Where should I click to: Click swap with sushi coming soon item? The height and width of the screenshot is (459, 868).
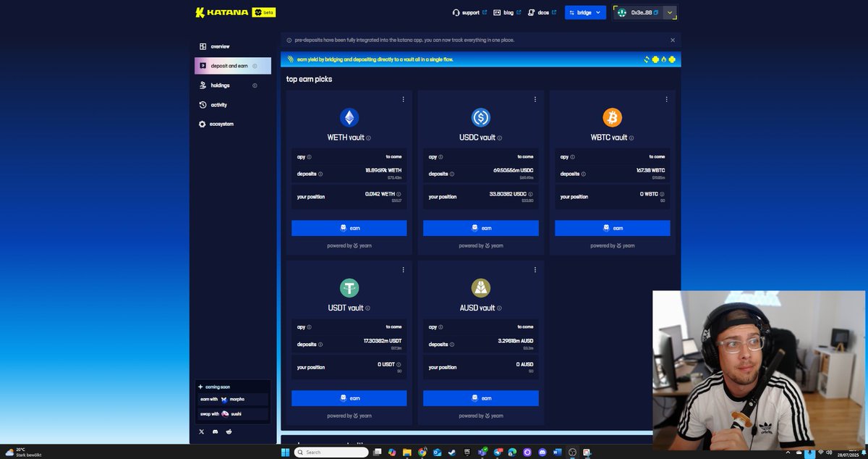pyautogui.click(x=232, y=413)
